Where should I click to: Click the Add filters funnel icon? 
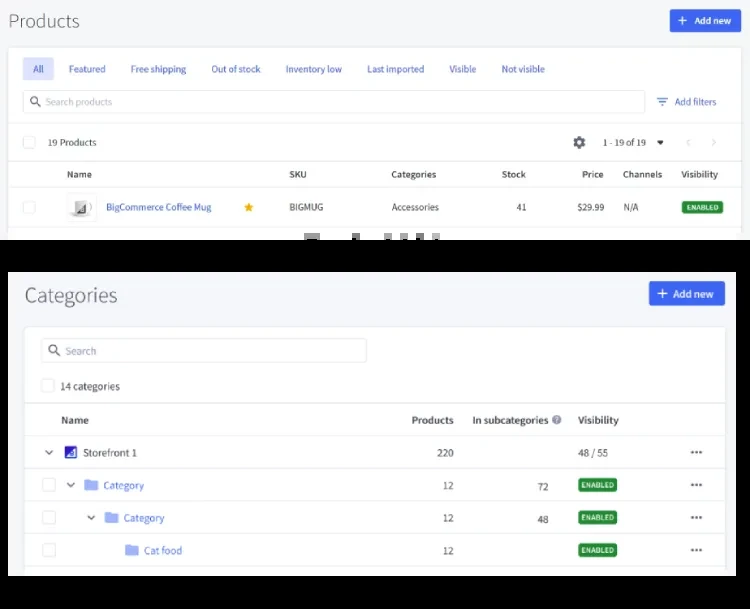[662, 101]
